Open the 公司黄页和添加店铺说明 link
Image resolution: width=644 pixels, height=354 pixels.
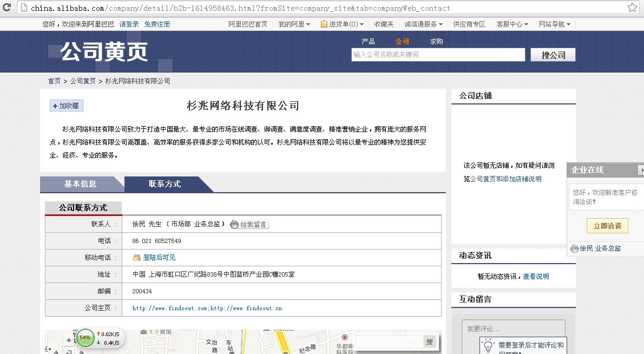(x=505, y=179)
